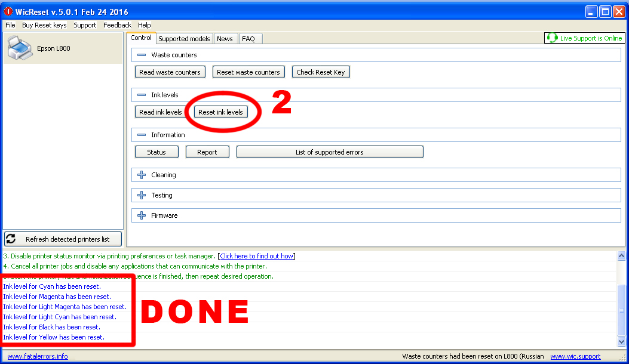
Task: Open List of supported errors
Action: pos(329,152)
